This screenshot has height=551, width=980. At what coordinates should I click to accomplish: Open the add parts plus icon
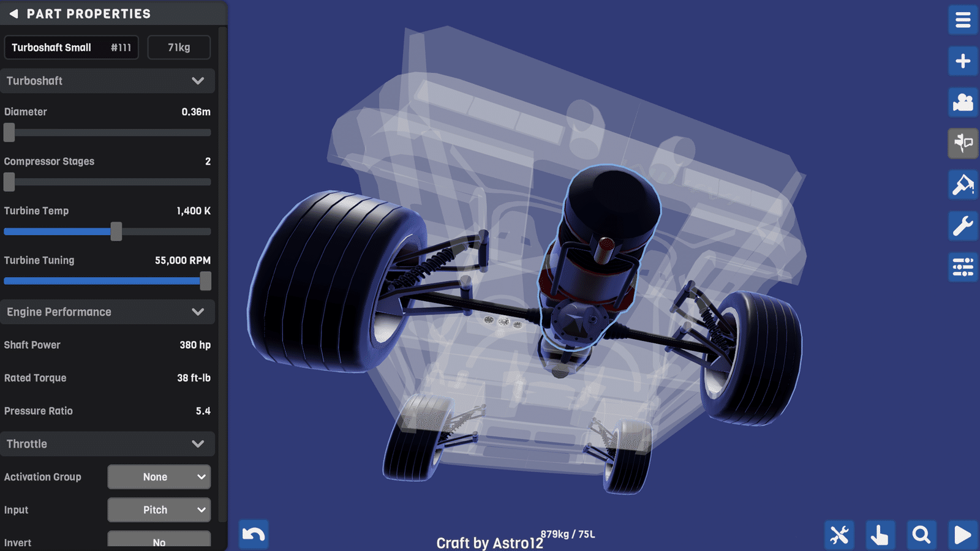click(963, 61)
